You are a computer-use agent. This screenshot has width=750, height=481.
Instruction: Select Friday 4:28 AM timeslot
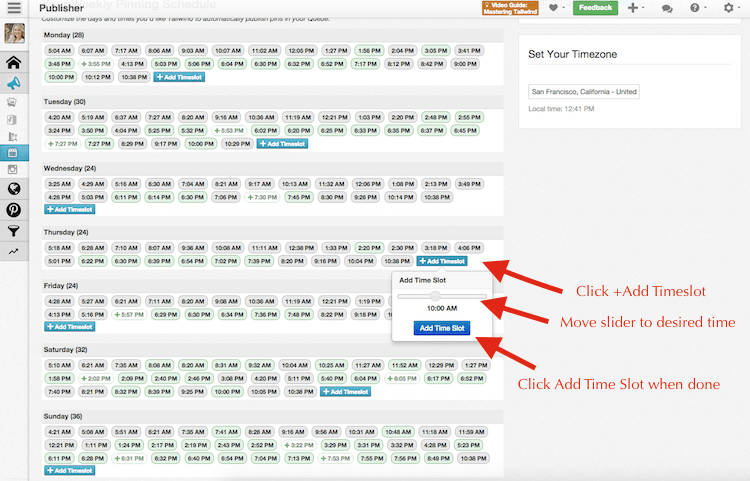tap(59, 301)
